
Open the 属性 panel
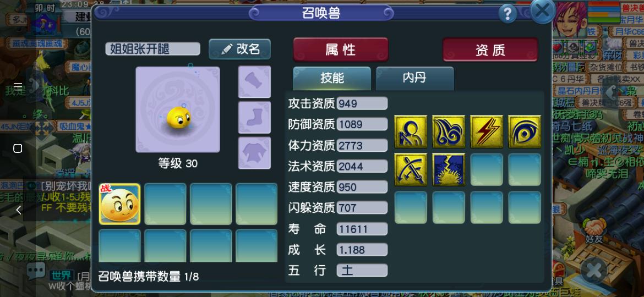[x=341, y=50]
